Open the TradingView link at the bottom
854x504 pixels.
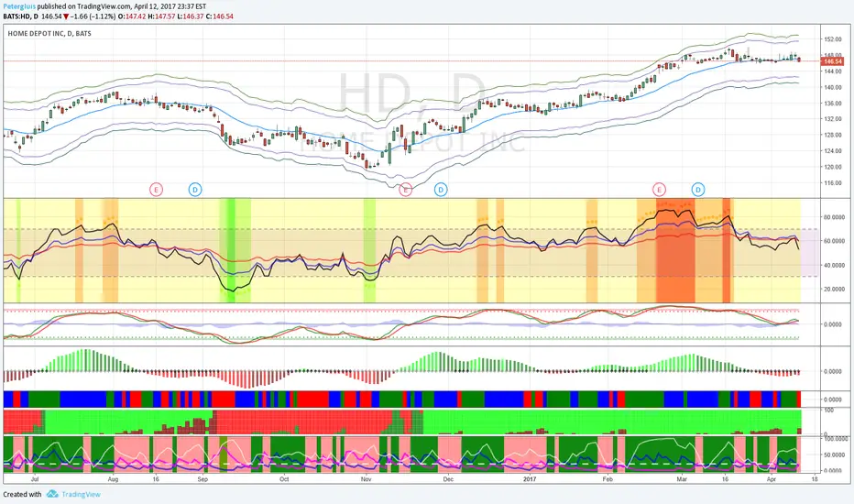(81, 494)
